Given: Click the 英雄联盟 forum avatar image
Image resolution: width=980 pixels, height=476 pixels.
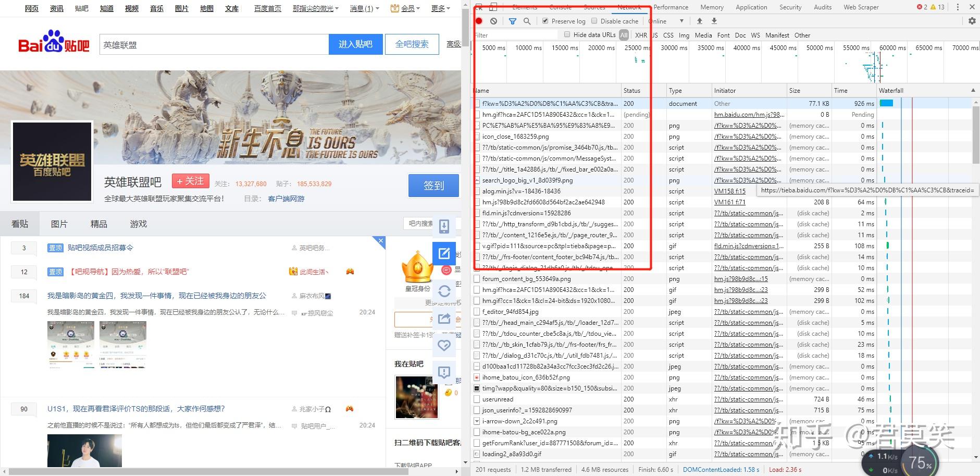Looking at the screenshot, I should click(52, 161).
